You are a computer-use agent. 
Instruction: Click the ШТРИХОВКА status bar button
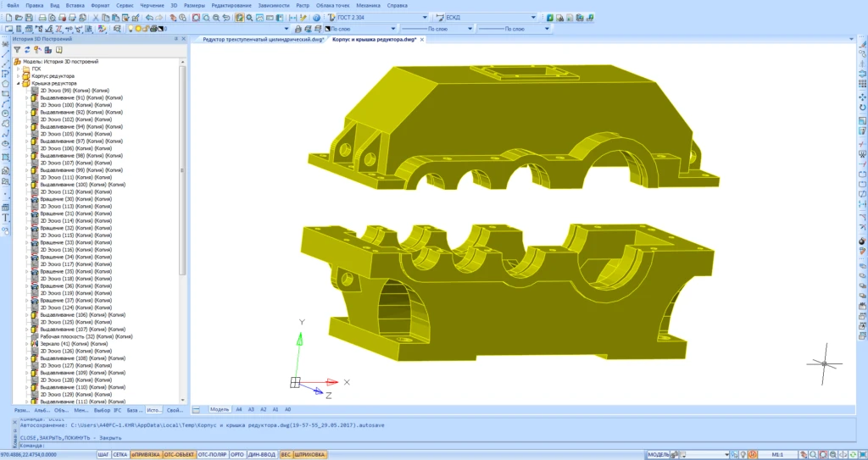coord(310,455)
